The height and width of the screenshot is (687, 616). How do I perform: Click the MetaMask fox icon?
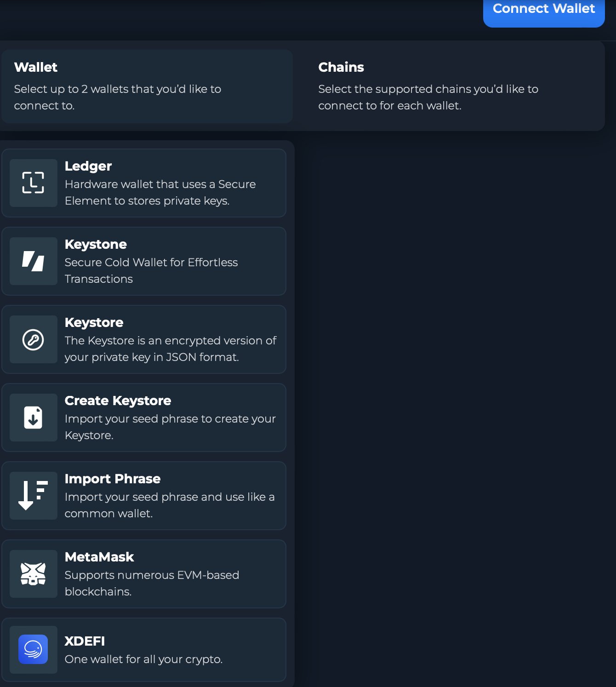click(33, 574)
